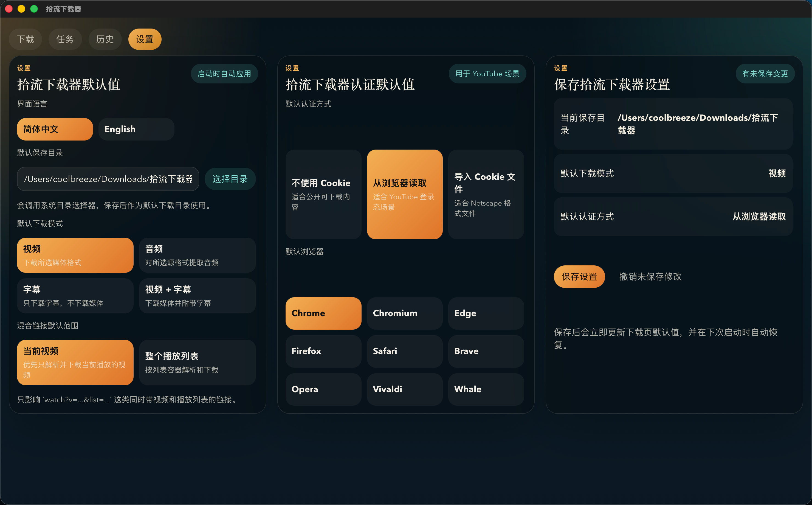Select 字幕 only download mode
This screenshot has width=812, height=505.
(75, 296)
